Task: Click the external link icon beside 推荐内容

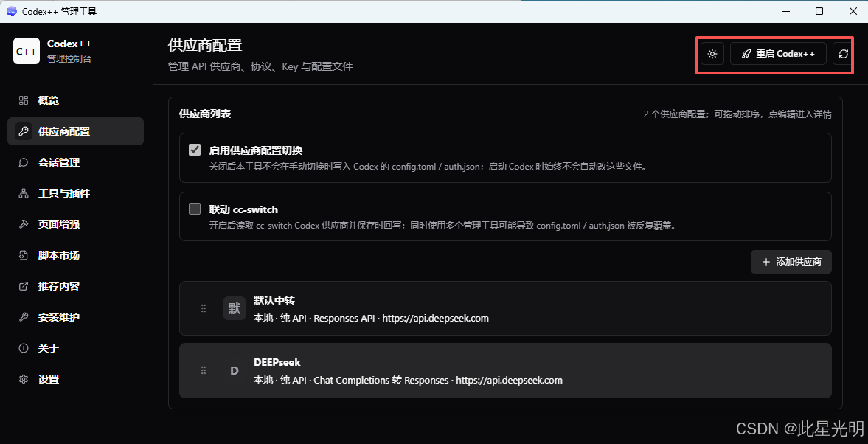Action: [x=24, y=286]
